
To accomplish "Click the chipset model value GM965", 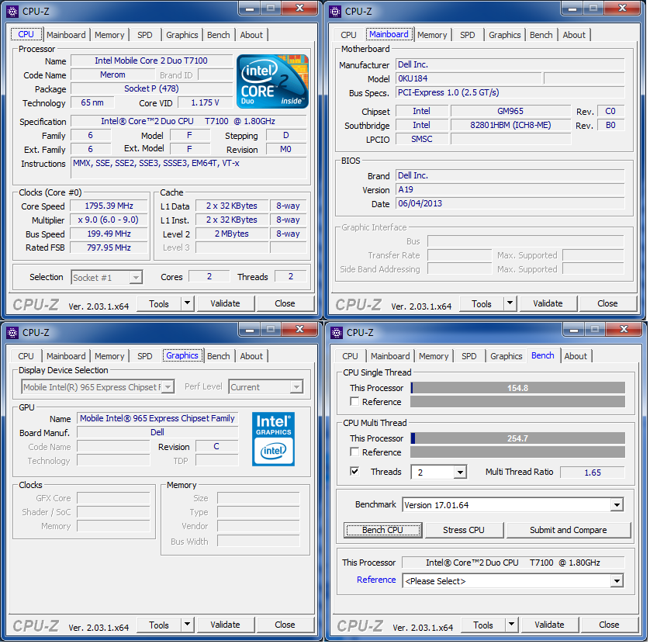I will (510, 111).
